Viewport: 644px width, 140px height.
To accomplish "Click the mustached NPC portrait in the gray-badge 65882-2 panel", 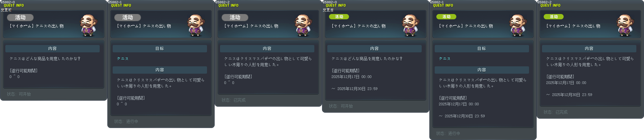I will click(x=303, y=25).
